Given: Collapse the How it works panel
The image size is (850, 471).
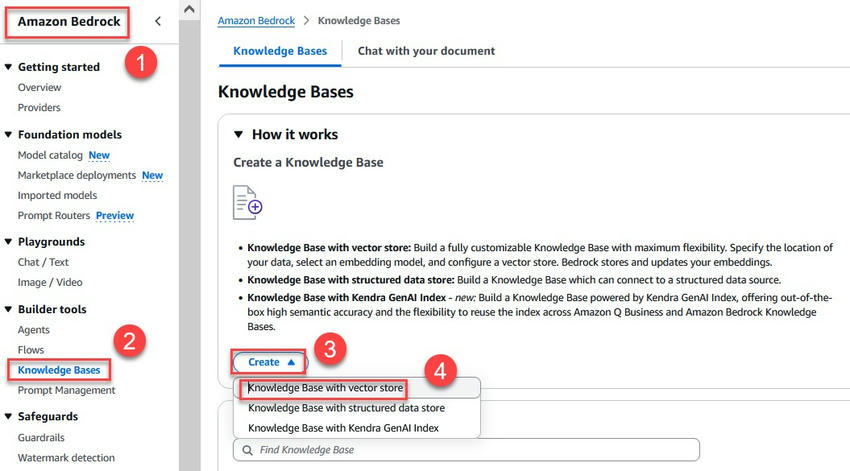Looking at the screenshot, I should tap(239, 134).
